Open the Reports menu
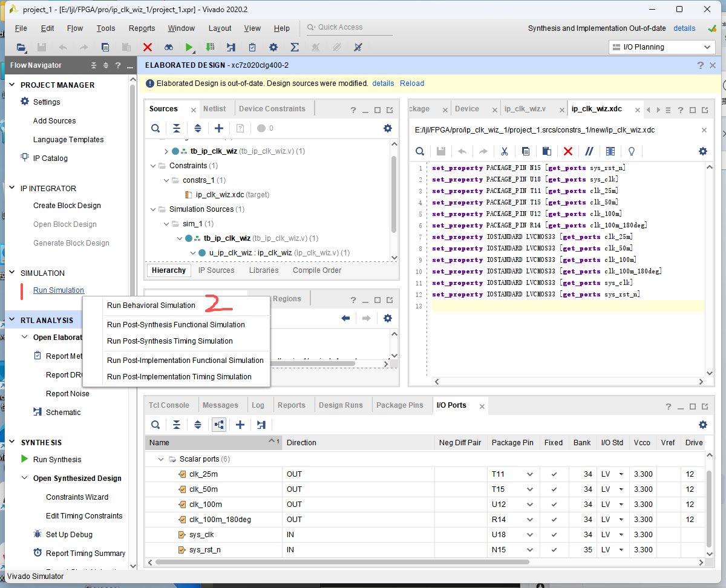 coord(142,28)
